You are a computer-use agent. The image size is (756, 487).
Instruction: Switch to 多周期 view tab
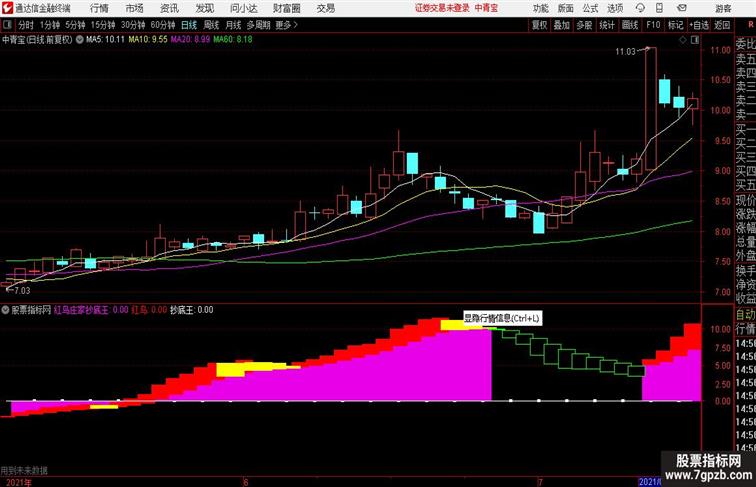(x=258, y=25)
